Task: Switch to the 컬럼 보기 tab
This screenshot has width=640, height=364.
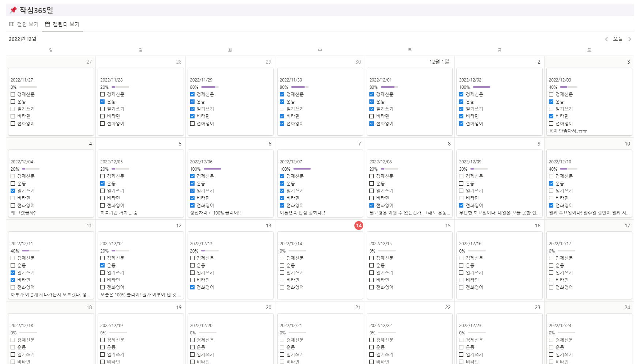Action: (24, 24)
